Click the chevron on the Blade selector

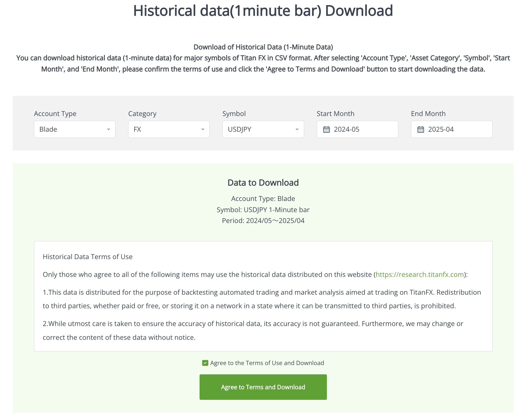pyautogui.click(x=109, y=130)
